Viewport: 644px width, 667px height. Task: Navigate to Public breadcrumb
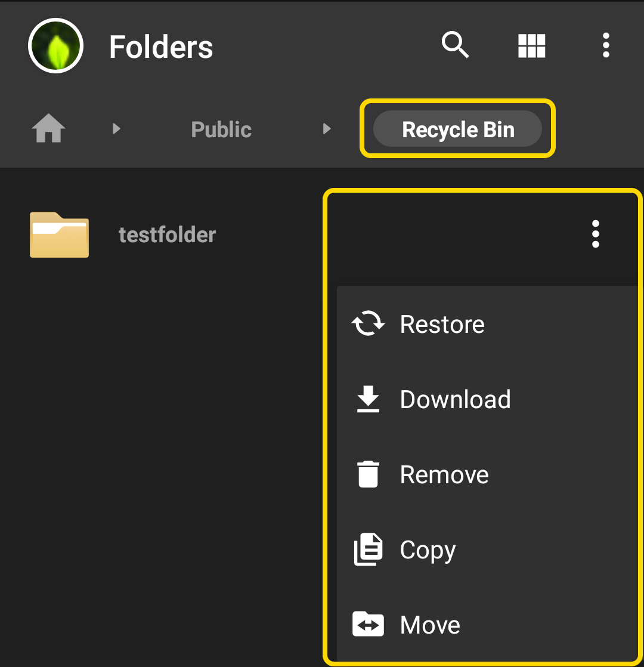tap(221, 129)
